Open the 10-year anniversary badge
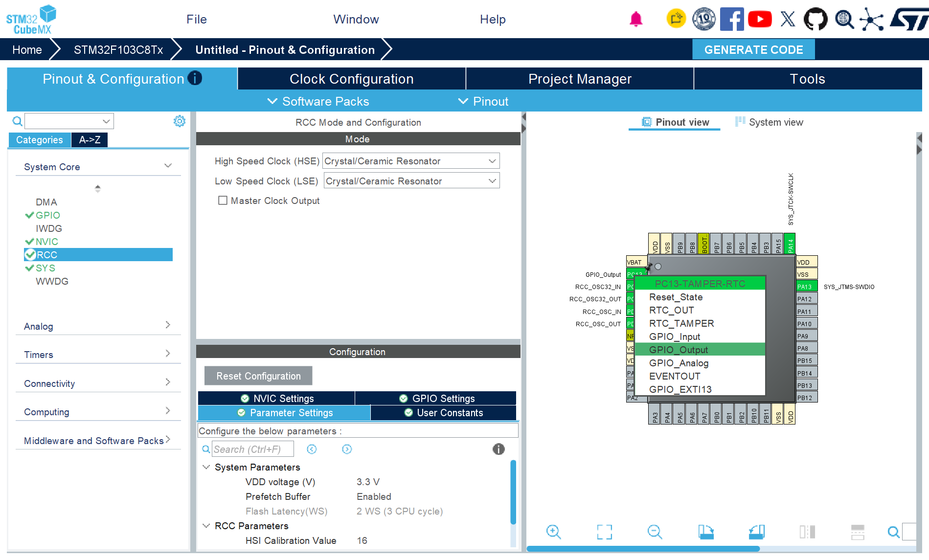 (x=704, y=19)
